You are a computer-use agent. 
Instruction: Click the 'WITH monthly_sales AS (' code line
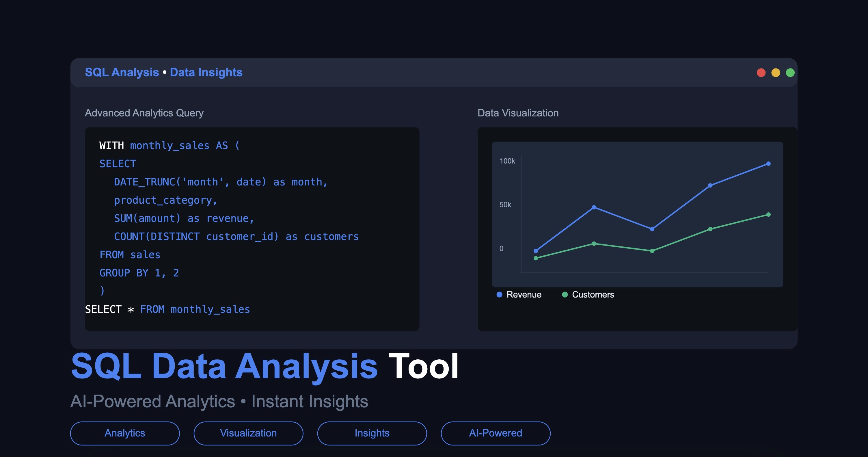169,146
